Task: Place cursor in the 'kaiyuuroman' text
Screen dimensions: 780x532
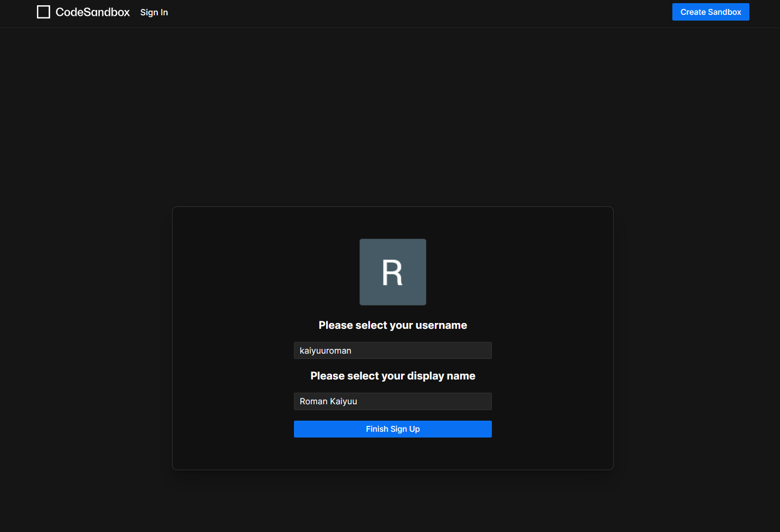Action: tap(326, 350)
